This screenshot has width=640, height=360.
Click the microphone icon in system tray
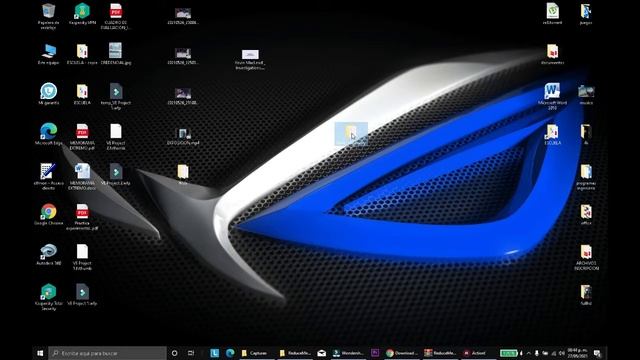(x=537, y=353)
